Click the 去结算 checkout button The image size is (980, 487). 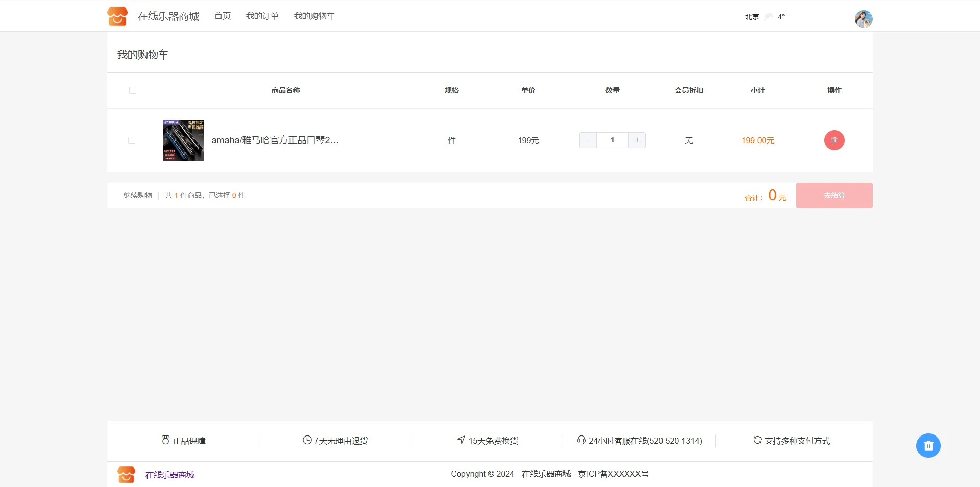point(834,195)
